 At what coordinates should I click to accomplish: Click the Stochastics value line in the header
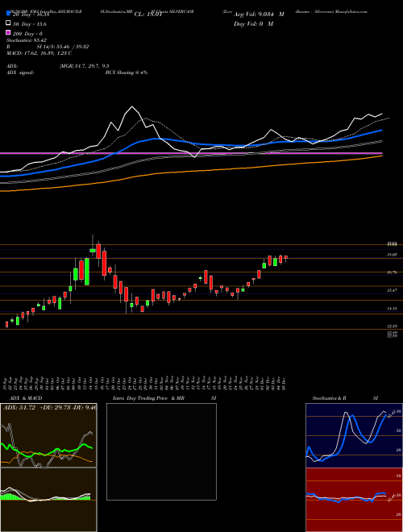click(x=27, y=40)
